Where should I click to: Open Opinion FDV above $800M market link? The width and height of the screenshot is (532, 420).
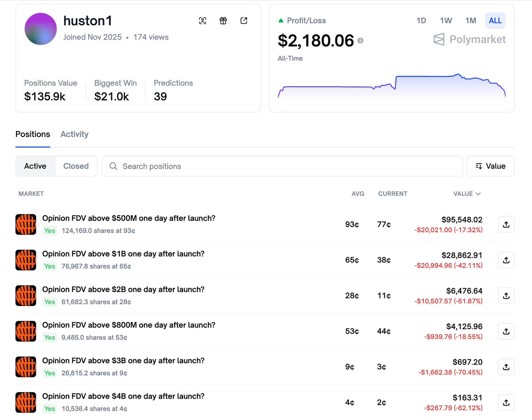pos(129,325)
